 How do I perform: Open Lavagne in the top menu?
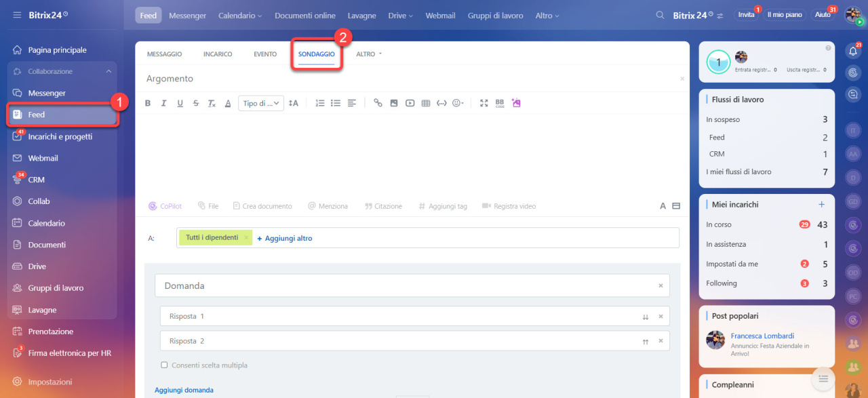pos(361,15)
